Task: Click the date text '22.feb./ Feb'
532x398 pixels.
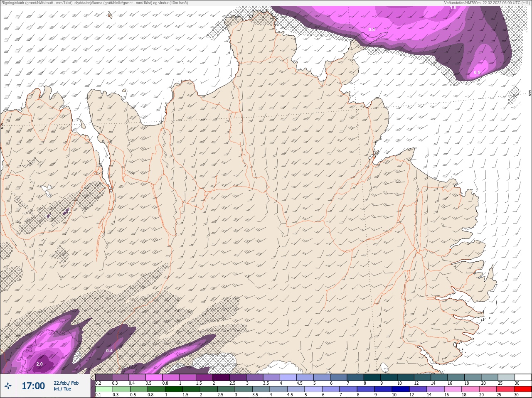Action: pyautogui.click(x=66, y=383)
